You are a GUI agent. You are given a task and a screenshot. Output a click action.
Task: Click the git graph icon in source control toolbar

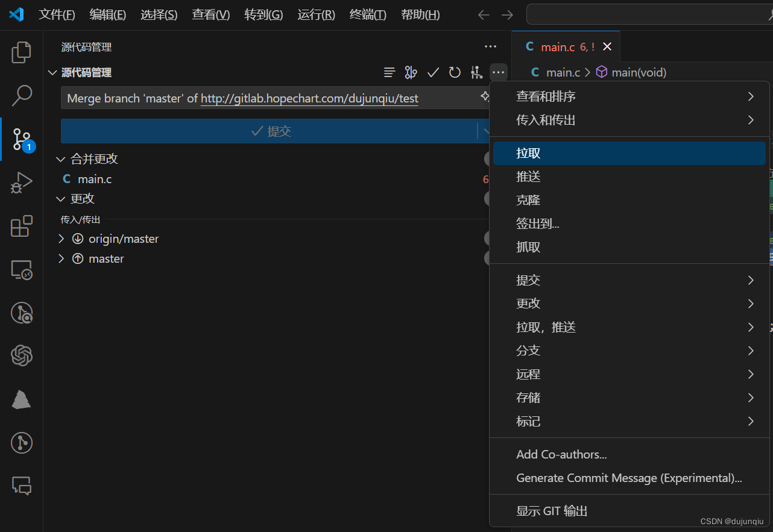(476, 73)
